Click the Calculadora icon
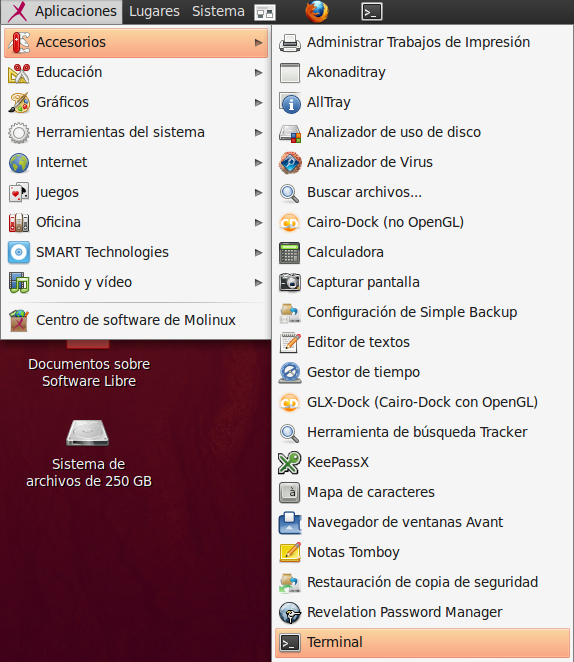This screenshot has height=662, width=574. [x=290, y=252]
